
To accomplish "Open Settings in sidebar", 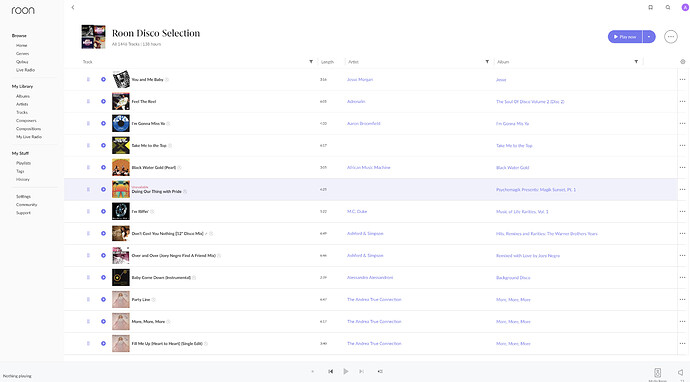I will click(x=23, y=196).
